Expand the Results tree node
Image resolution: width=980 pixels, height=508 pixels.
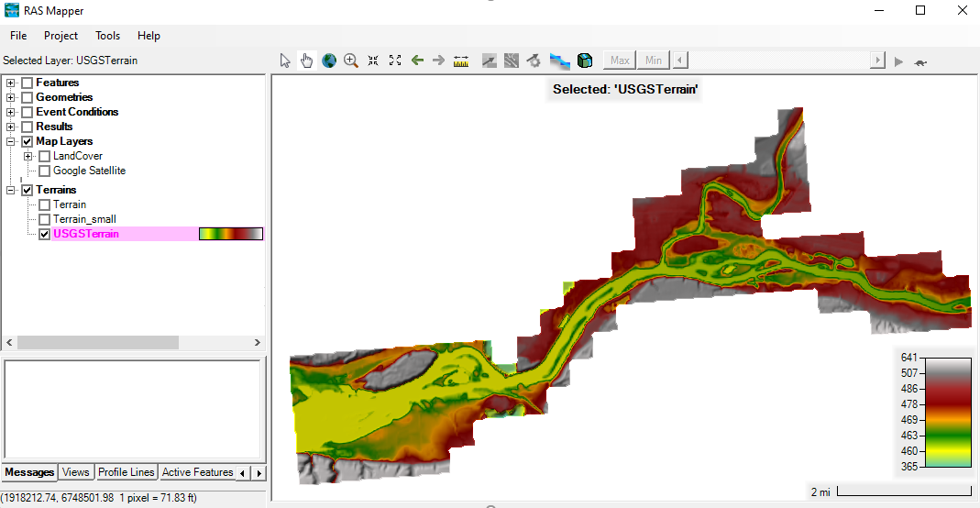click(x=11, y=127)
